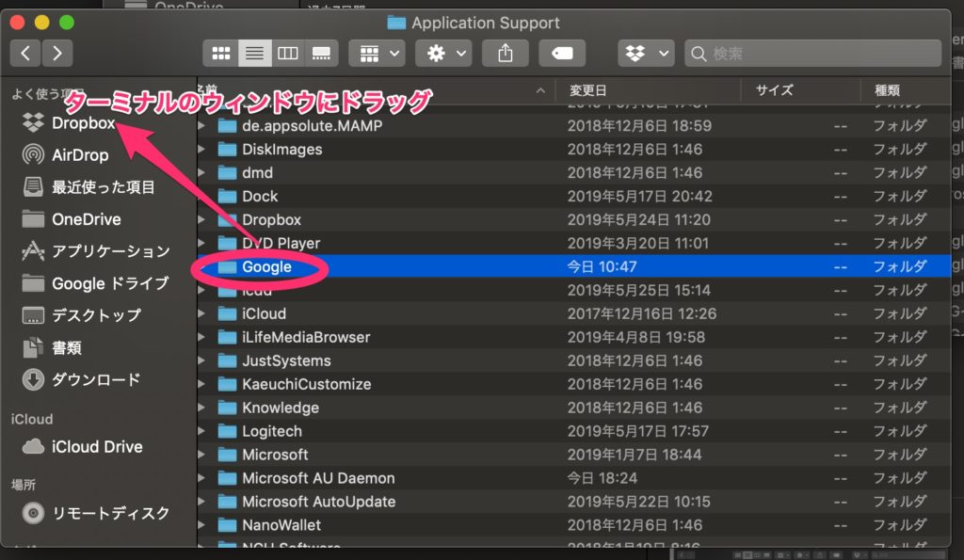Switch to column view
The image size is (964, 560).
288,54
